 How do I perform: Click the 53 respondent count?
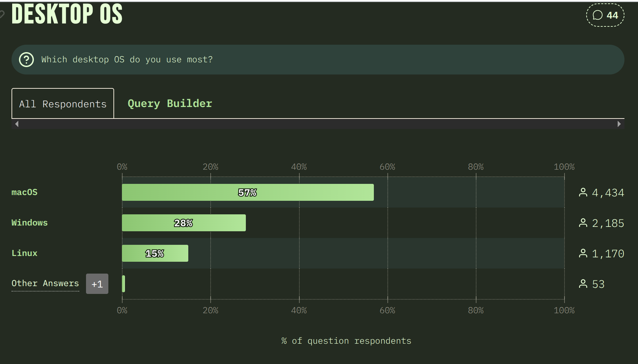point(598,284)
